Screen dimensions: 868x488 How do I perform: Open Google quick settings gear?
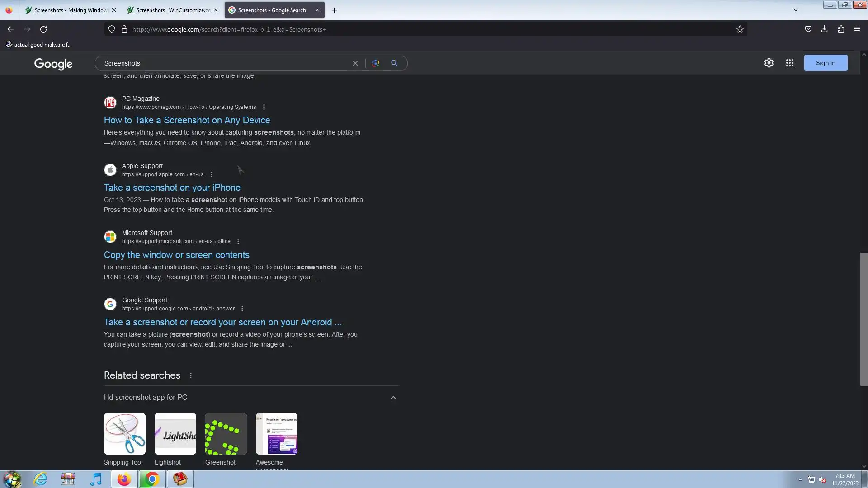[769, 63]
